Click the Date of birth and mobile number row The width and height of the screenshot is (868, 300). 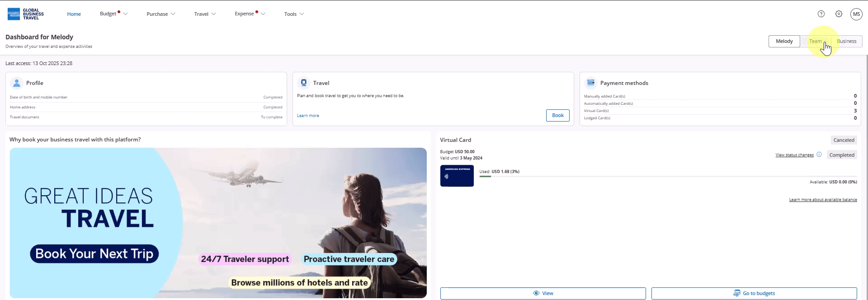tap(146, 97)
